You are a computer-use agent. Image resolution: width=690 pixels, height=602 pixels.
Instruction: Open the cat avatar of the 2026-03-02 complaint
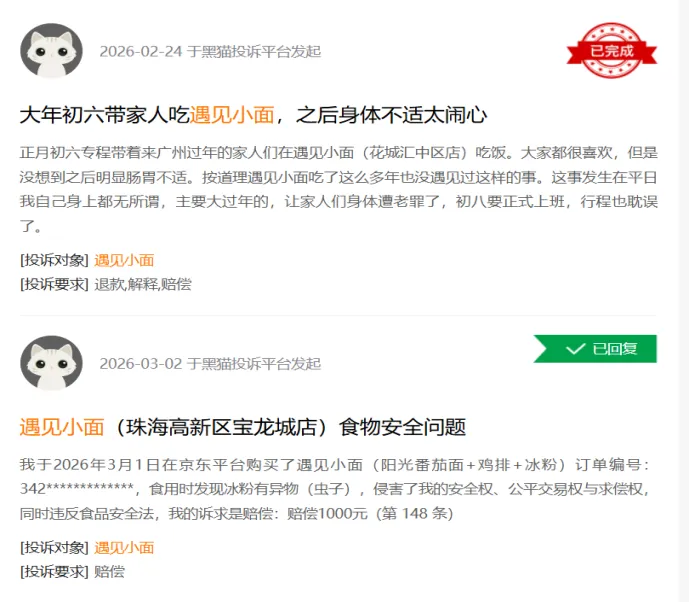click(51, 363)
